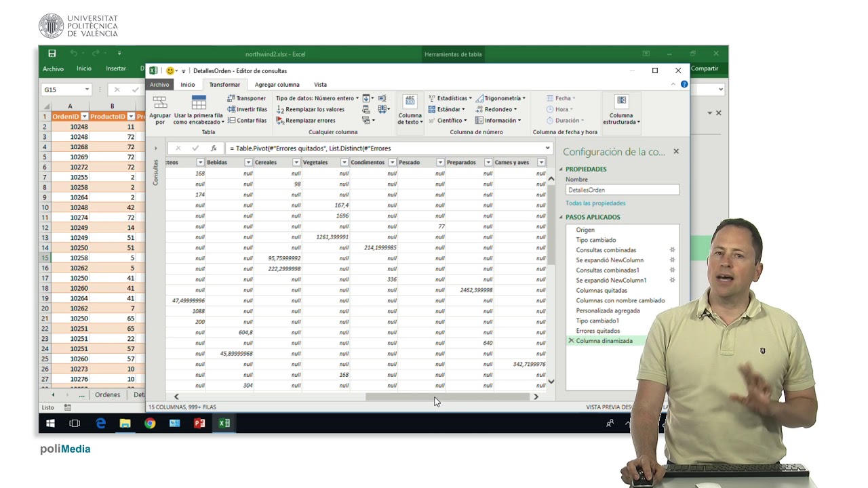868x488 pixels.
Task: Open Cereales column filter dropdown
Action: [296, 163]
